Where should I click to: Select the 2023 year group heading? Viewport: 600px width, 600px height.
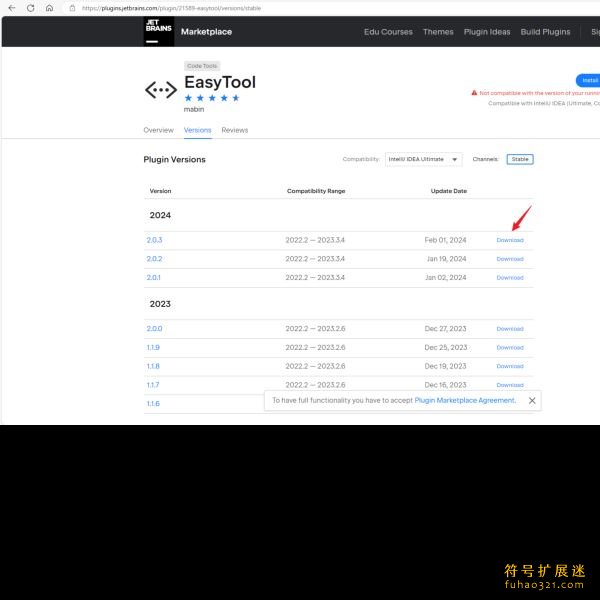coord(160,304)
